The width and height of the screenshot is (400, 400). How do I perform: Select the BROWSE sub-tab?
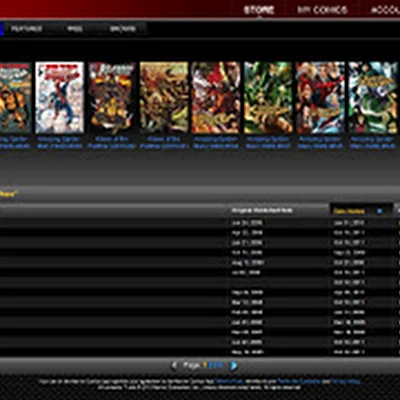(123, 29)
